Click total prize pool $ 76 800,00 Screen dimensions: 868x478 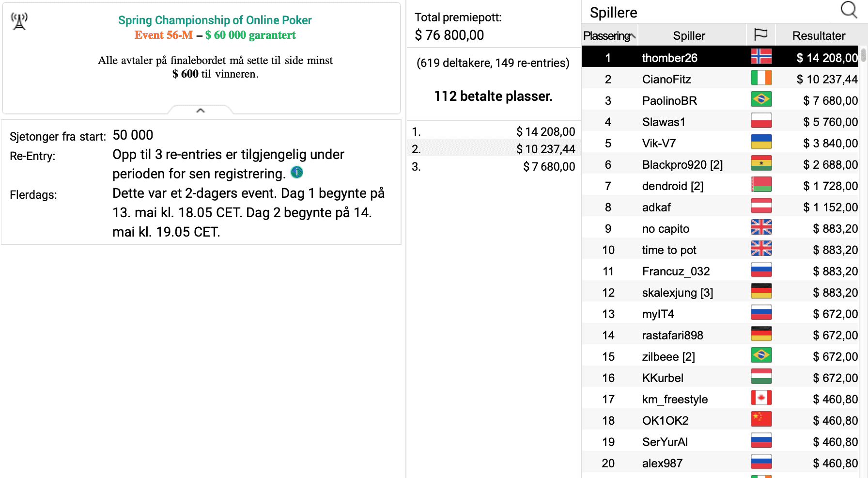point(449,35)
